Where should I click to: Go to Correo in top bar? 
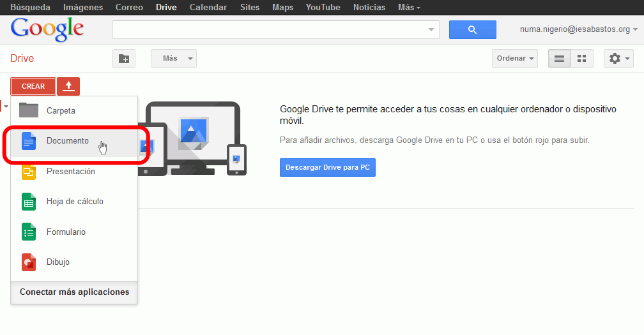point(129,8)
